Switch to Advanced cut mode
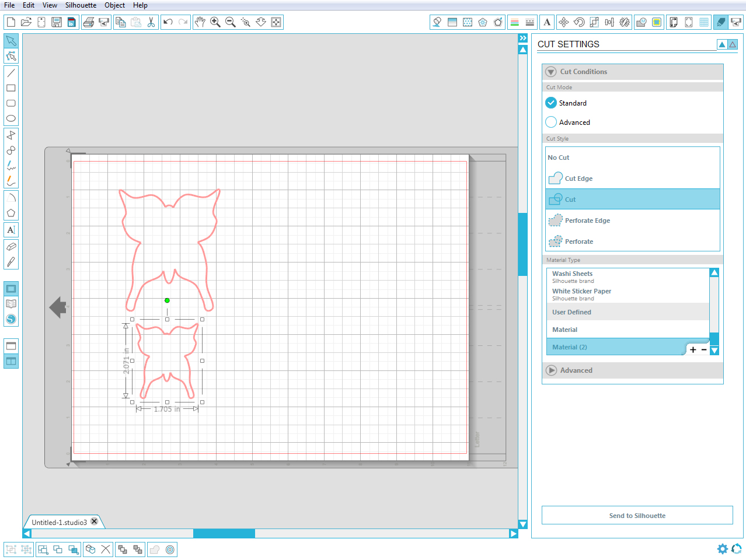The width and height of the screenshot is (746, 560). coord(551,123)
